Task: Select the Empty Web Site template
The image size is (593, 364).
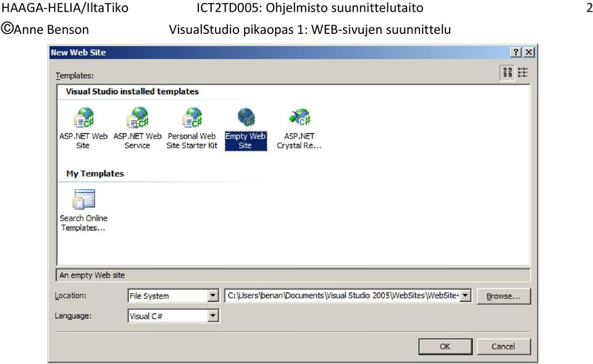Action: click(x=246, y=129)
